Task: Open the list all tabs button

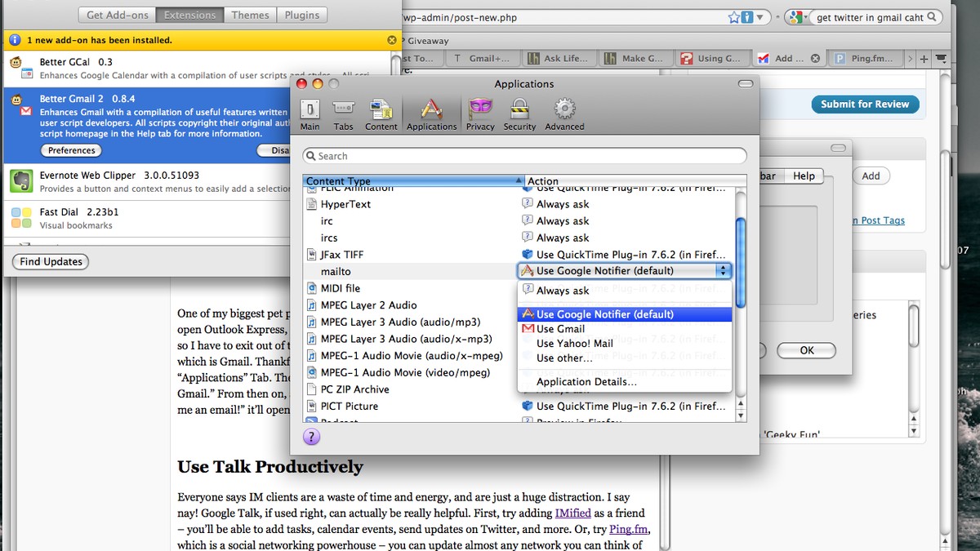Action: point(942,58)
